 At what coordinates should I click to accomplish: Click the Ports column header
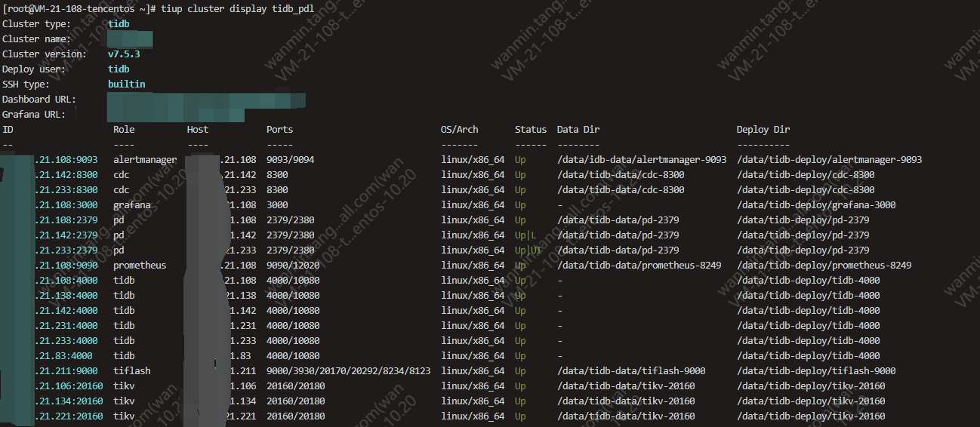coord(279,130)
